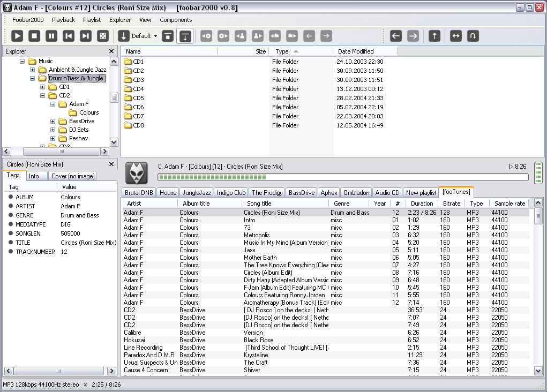Viewport: 547px width, 392px height.
Task: Expand the DJ Sets tree folder
Action: [x=53, y=130]
